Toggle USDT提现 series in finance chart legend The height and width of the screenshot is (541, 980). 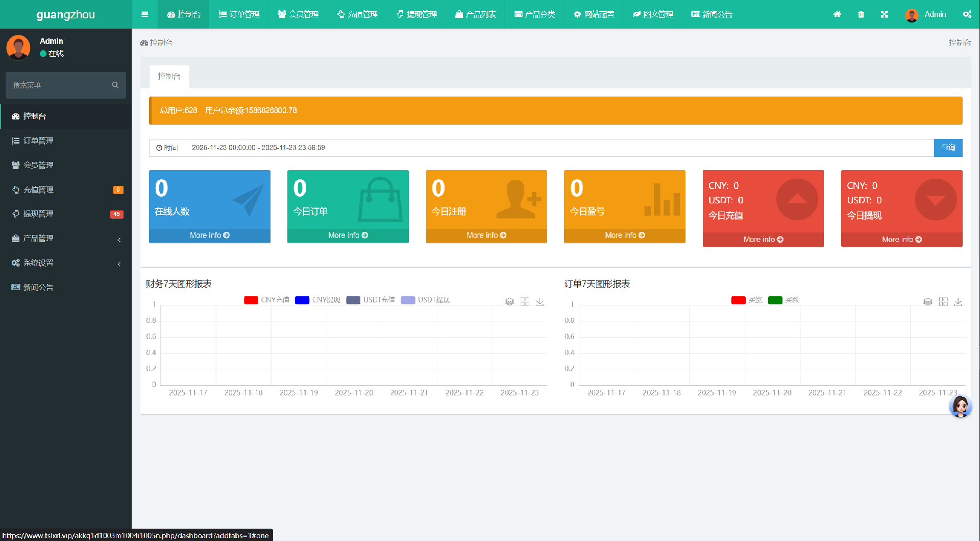tap(425, 300)
